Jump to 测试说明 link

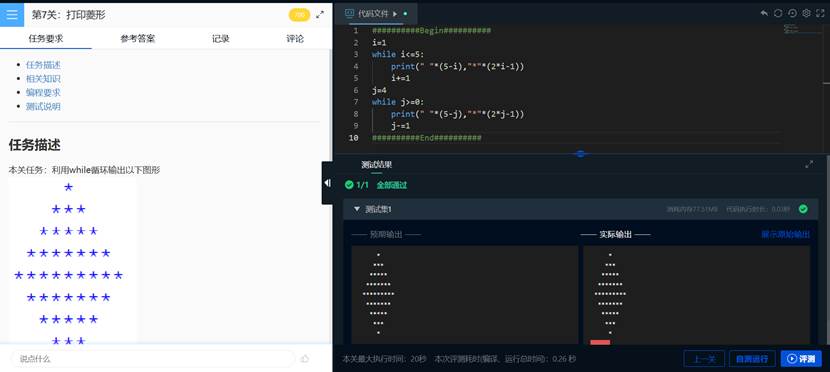[x=43, y=106]
